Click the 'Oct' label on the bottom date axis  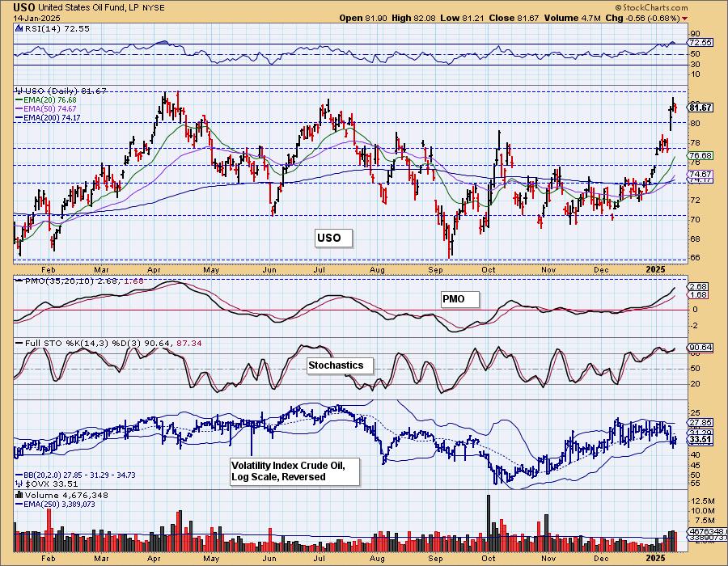[489, 558]
